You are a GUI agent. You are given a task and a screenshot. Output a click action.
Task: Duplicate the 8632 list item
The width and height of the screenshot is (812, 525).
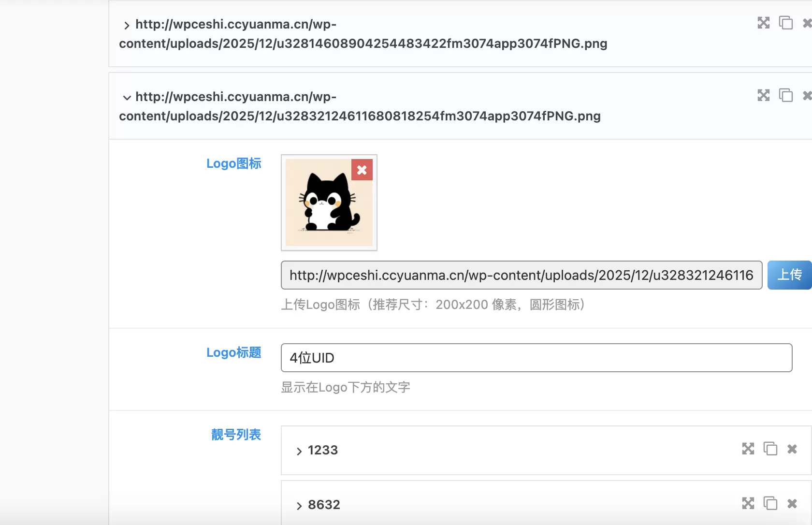pyautogui.click(x=770, y=503)
